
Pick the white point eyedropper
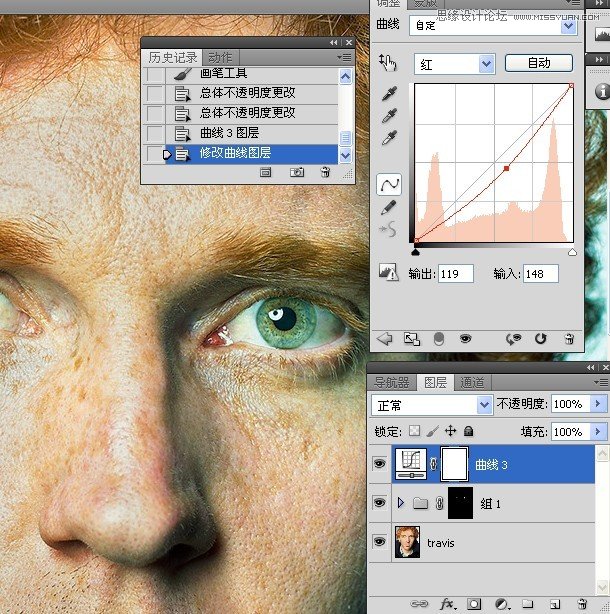click(x=389, y=138)
